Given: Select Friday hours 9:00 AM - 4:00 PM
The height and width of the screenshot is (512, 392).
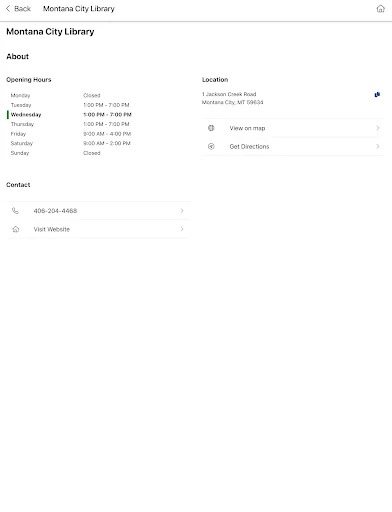Looking at the screenshot, I should pos(107,134).
